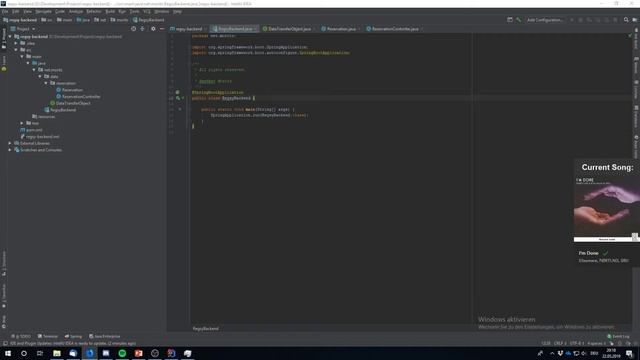This screenshot has width=640, height=360.
Task: Open Favorites side tab on left edge
Action: click(4, 296)
